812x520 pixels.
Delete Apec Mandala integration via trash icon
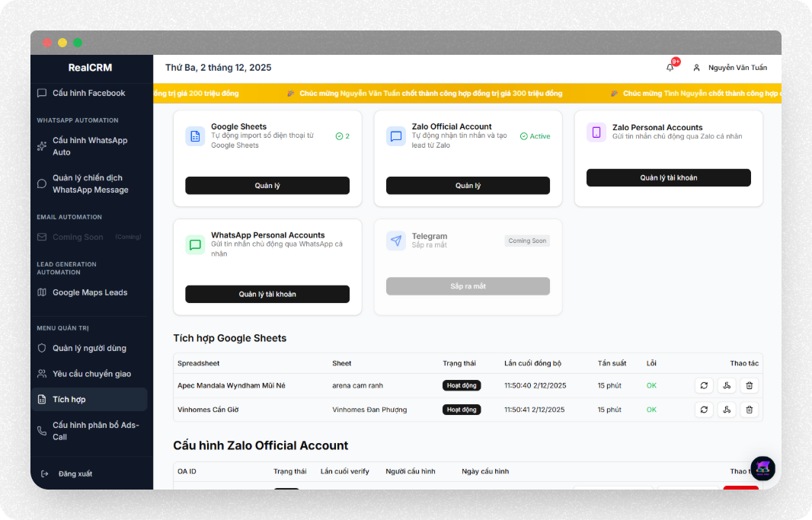click(750, 385)
